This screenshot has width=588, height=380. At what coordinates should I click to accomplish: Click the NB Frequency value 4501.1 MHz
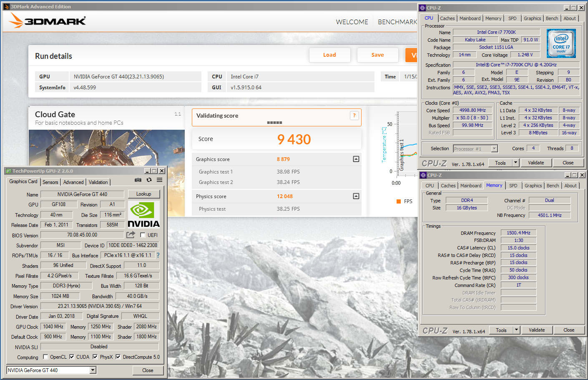550,215
